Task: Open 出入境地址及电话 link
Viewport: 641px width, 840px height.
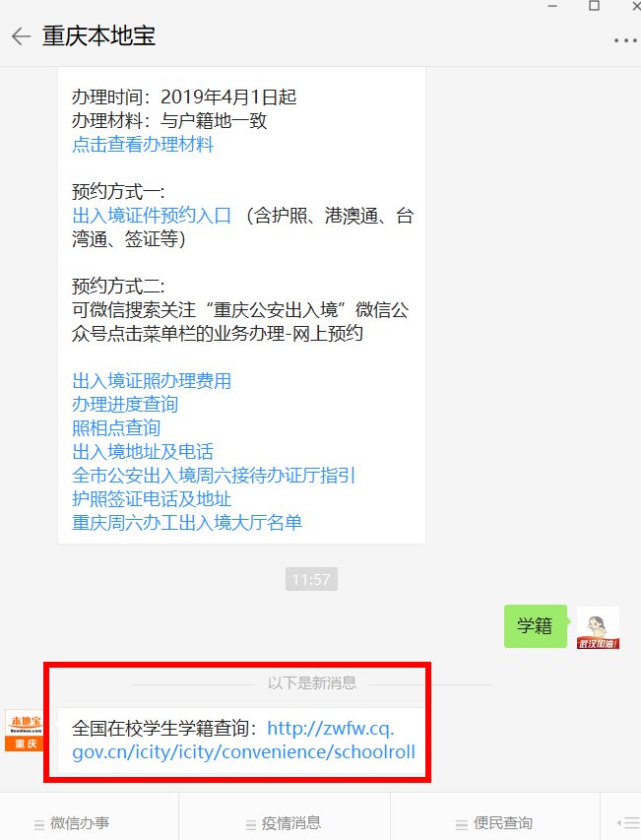Action: point(143,452)
